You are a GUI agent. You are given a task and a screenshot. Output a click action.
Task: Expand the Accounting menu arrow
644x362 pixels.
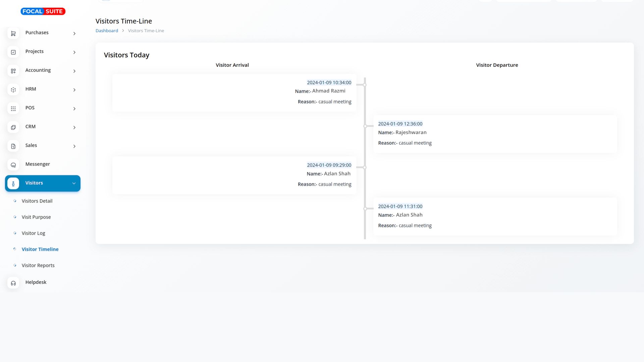[74, 71]
